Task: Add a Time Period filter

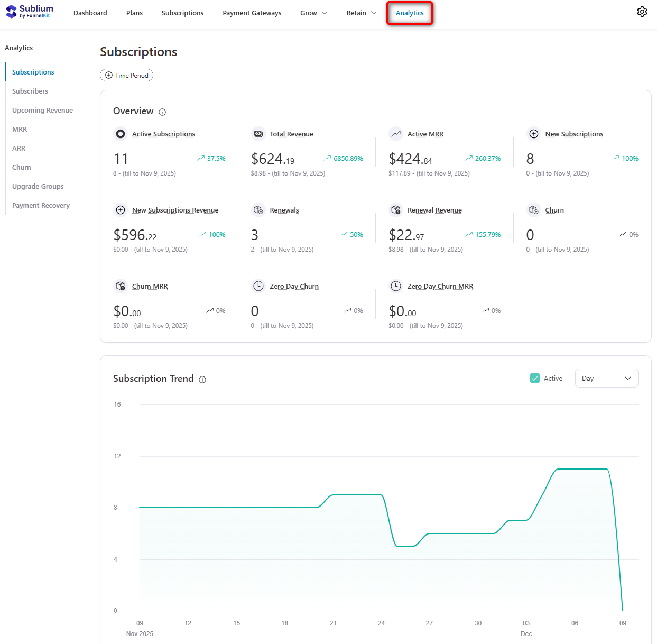Action: 127,75
